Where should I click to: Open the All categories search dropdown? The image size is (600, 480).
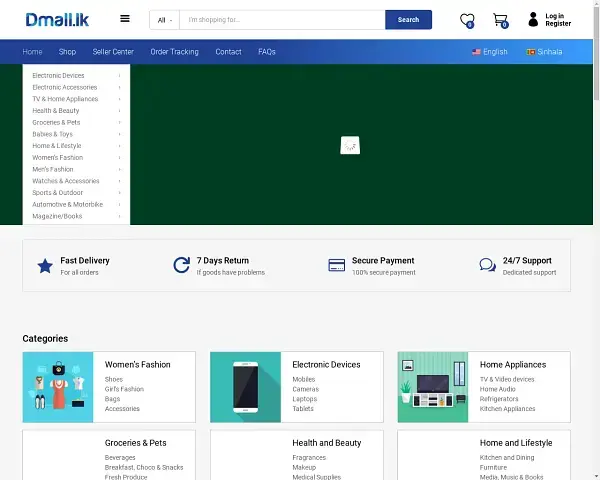pos(164,20)
